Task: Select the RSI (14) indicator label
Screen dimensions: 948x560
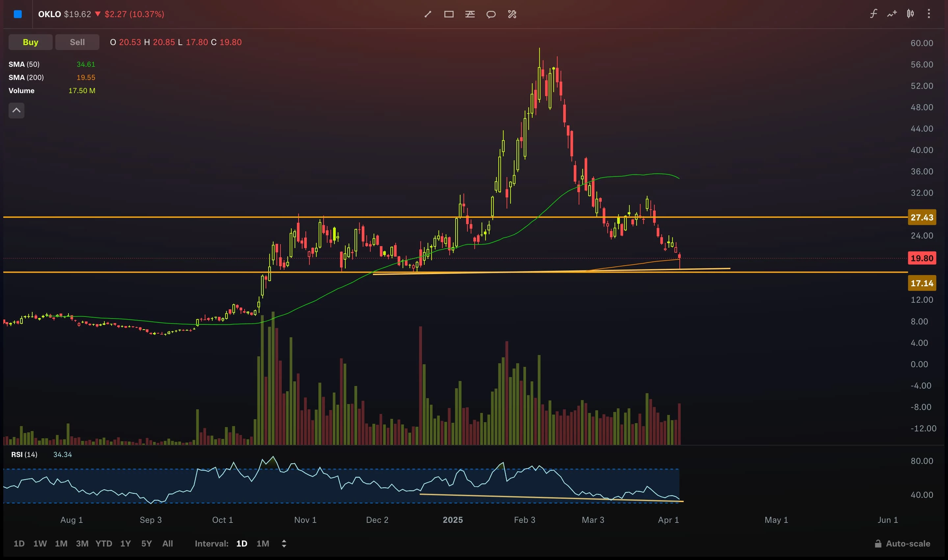Action: [24, 454]
